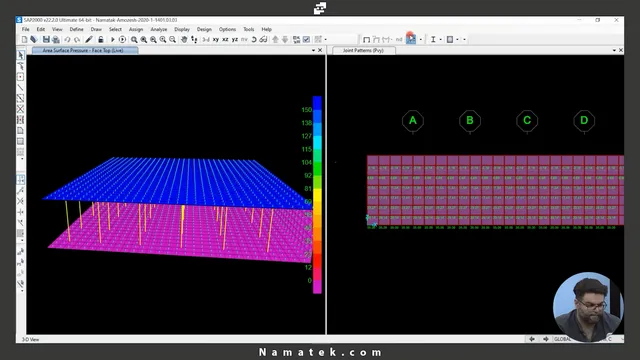This screenshot has height=360, width=640.
Task: Click the Pan hand tool icon
Action: (184, 40)
